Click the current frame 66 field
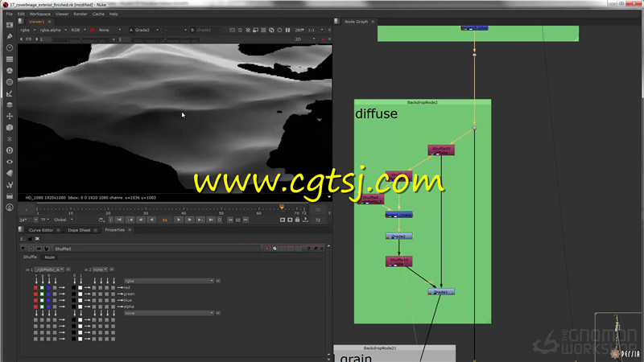This screenshot has width=644, height=362. click(x=165, y=220)
